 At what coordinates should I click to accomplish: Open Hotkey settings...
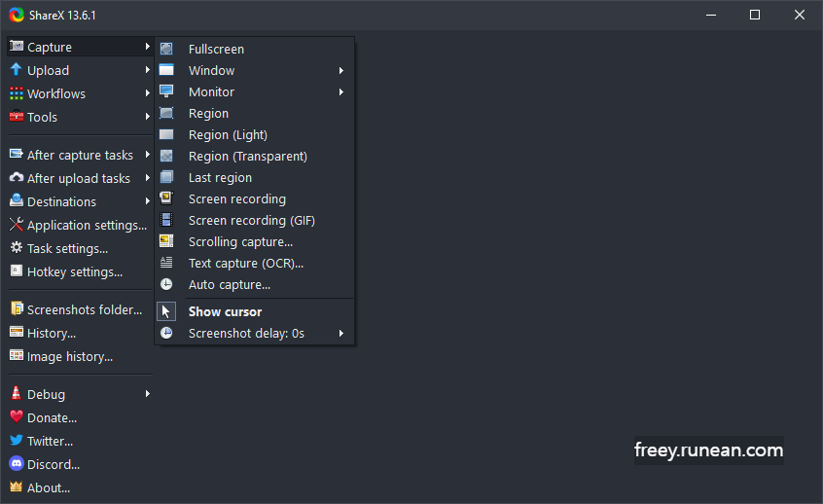[x=80, y=271]
